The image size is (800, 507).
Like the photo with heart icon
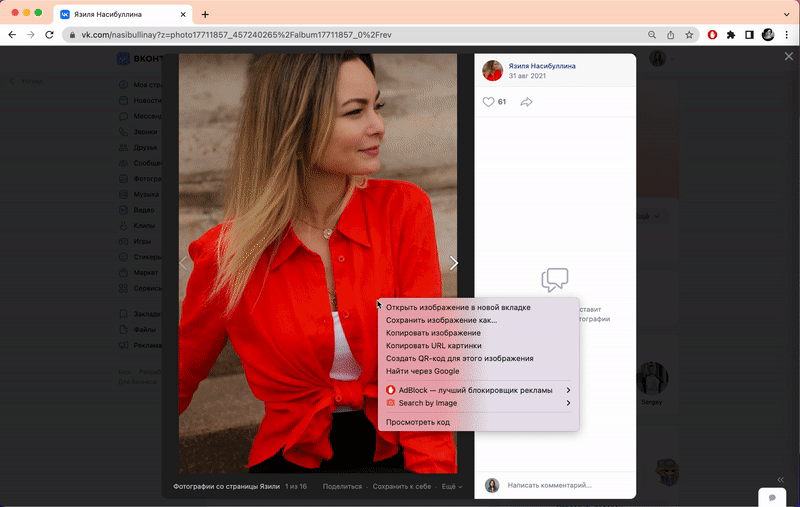[488, 102]
